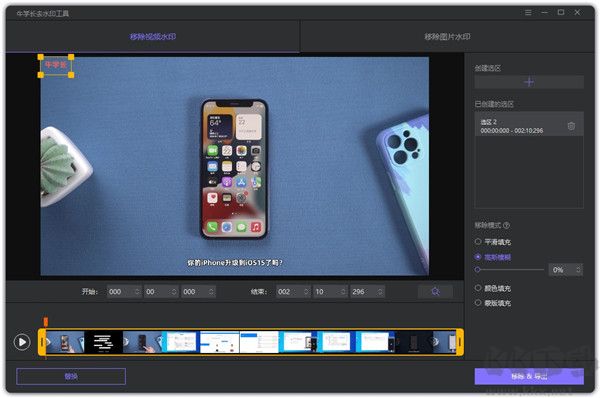Select the black thumbnail with white text lines
Screen dimensions: 600x398
click(103, 342)
